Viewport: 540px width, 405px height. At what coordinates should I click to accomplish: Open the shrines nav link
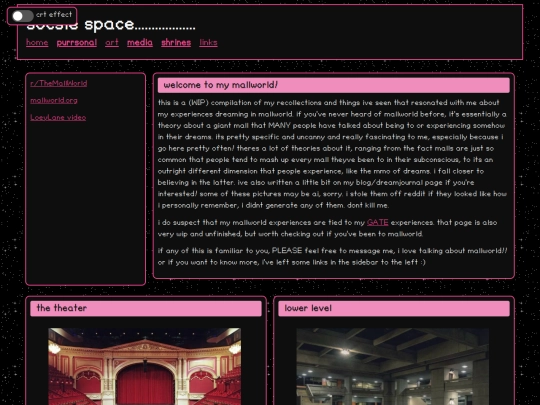[176, 43]
